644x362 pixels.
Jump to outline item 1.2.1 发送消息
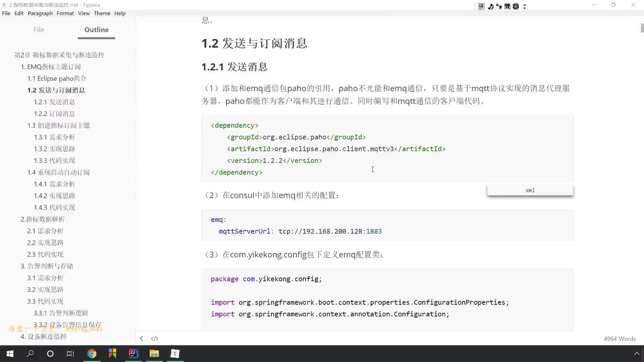54,102
